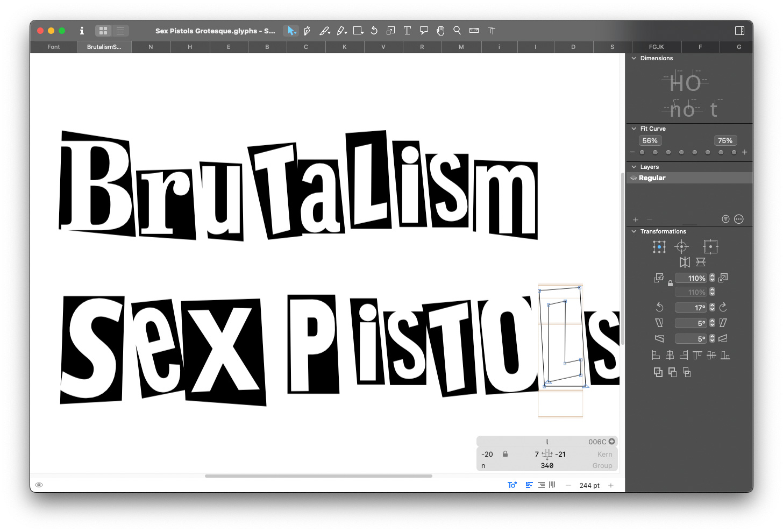Collapse the Transformations section
Viewport: 783px width, 532px height.
click(634, 231)
